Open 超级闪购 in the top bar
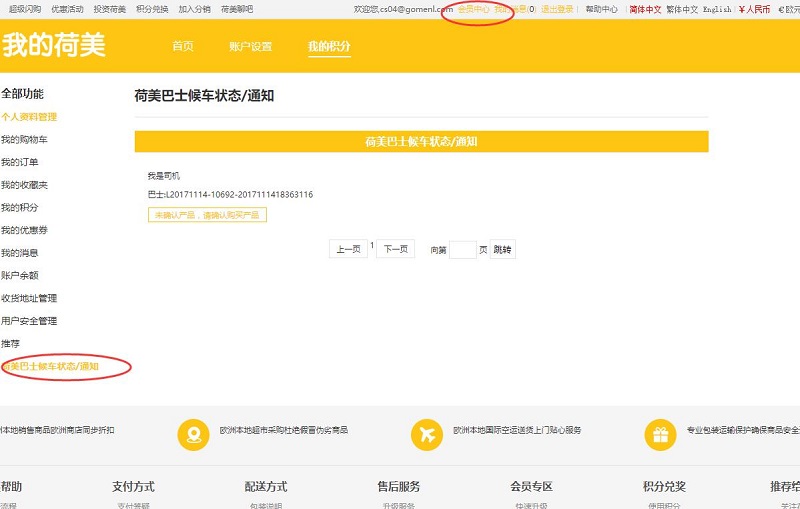The image size is (800, 509). 24,9
